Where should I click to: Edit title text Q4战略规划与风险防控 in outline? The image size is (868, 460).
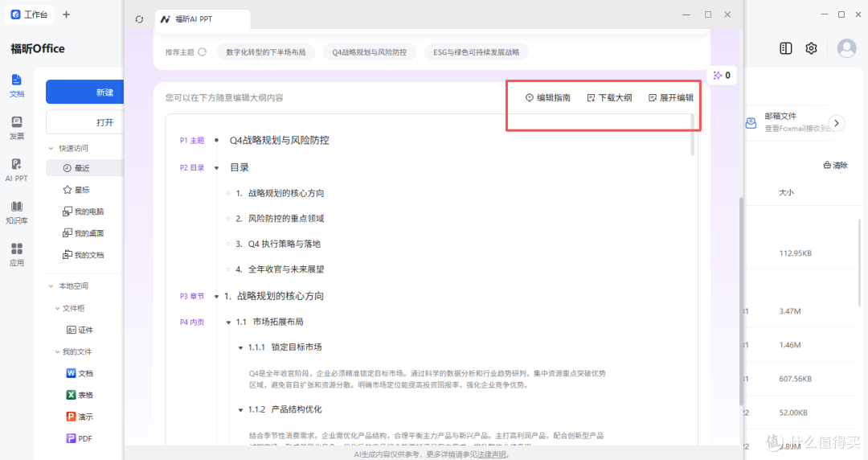pyautogui.click(x=280, y=140)
